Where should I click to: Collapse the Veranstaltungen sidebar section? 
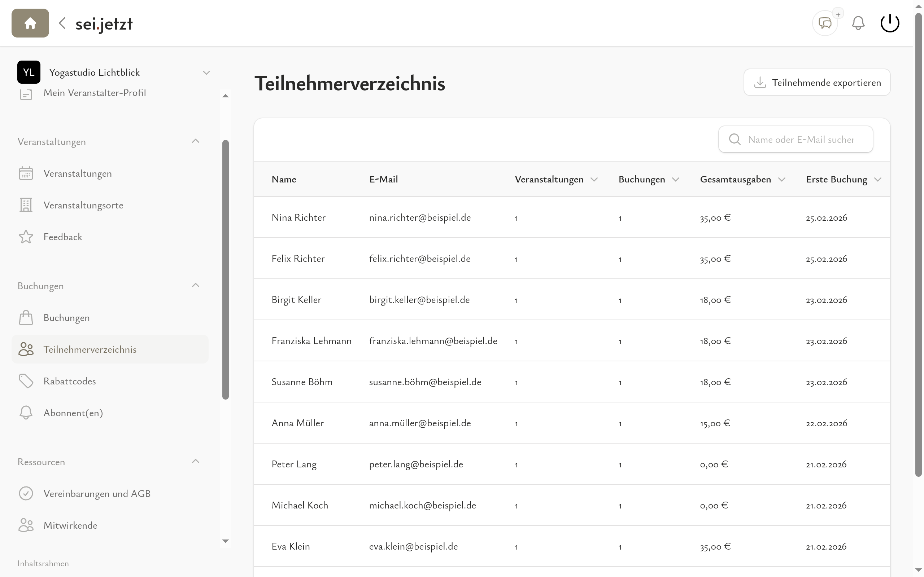click(x=196, y=141)
